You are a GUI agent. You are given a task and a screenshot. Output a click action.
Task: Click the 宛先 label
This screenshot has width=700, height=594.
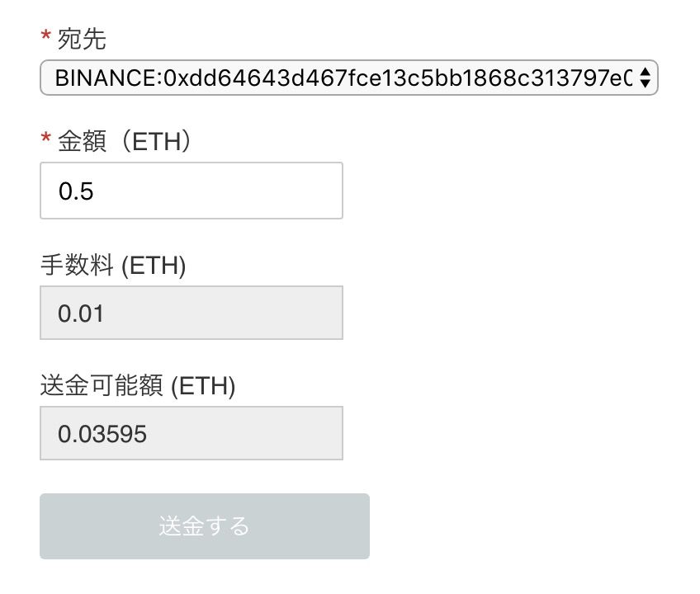82,38
